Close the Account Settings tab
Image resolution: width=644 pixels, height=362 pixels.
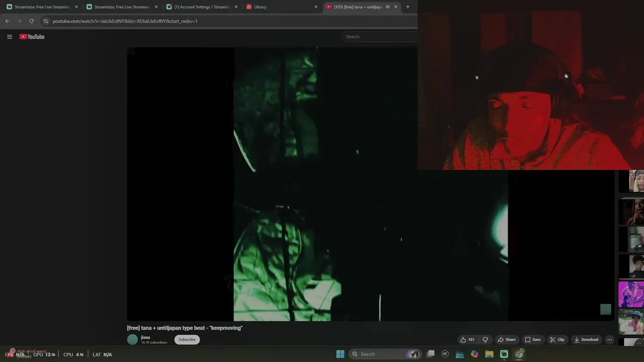pos(236,7)
